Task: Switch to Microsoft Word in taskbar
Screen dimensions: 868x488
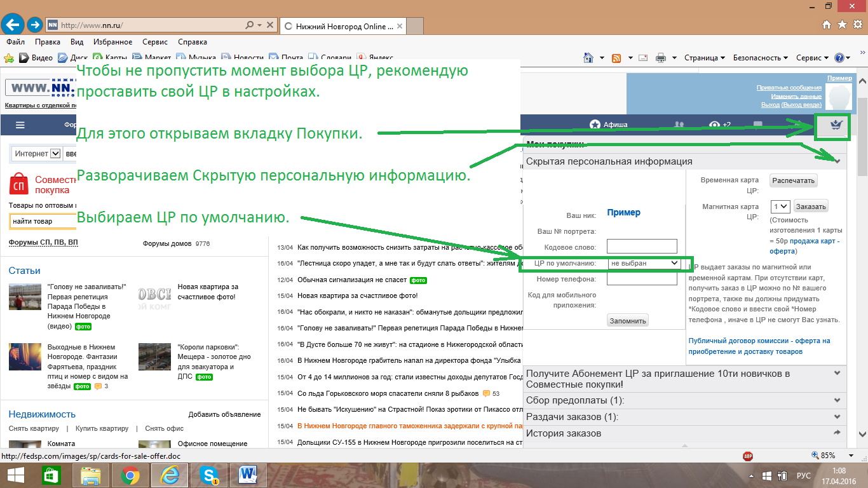Action: click(x=247, y=475)
